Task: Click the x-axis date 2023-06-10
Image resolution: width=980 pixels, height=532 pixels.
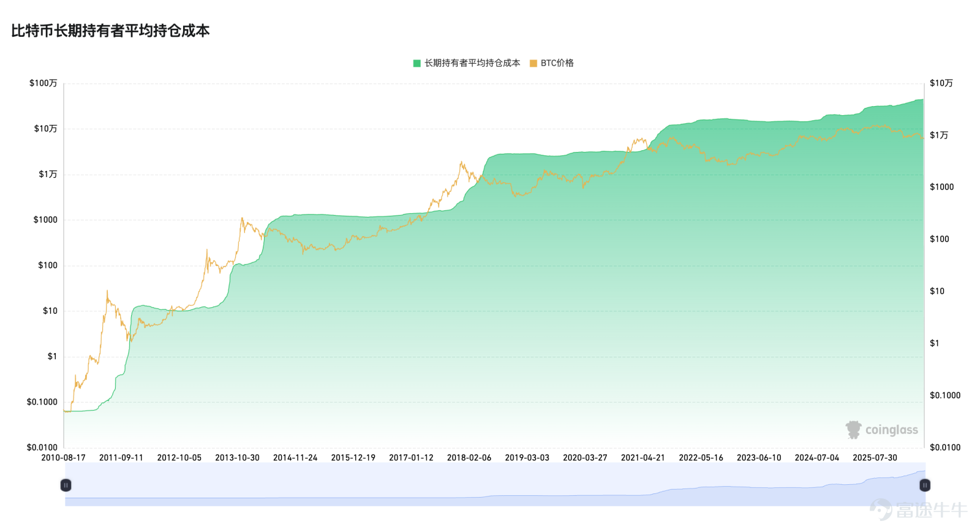Action: 759,458
